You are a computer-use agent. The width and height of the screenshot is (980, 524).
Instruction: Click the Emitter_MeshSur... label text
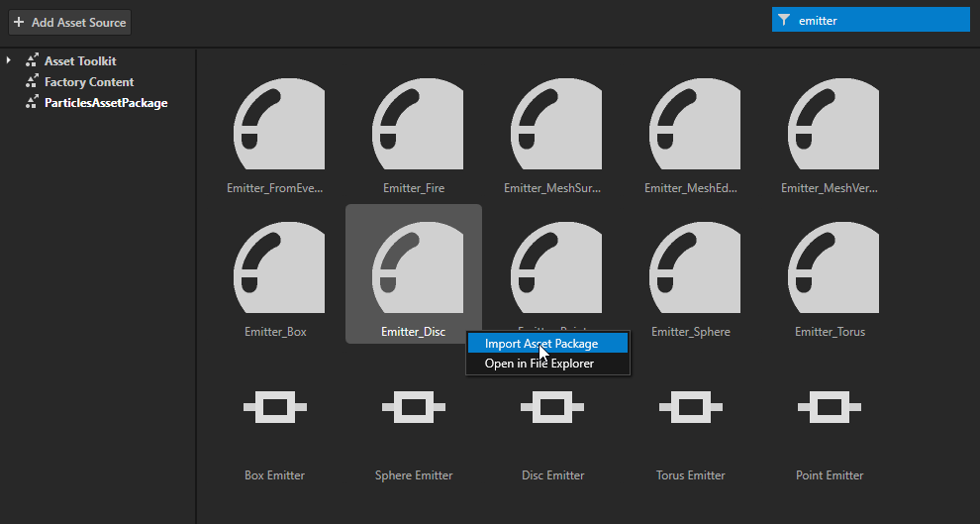pyautogui.click(x=552, y=188)
